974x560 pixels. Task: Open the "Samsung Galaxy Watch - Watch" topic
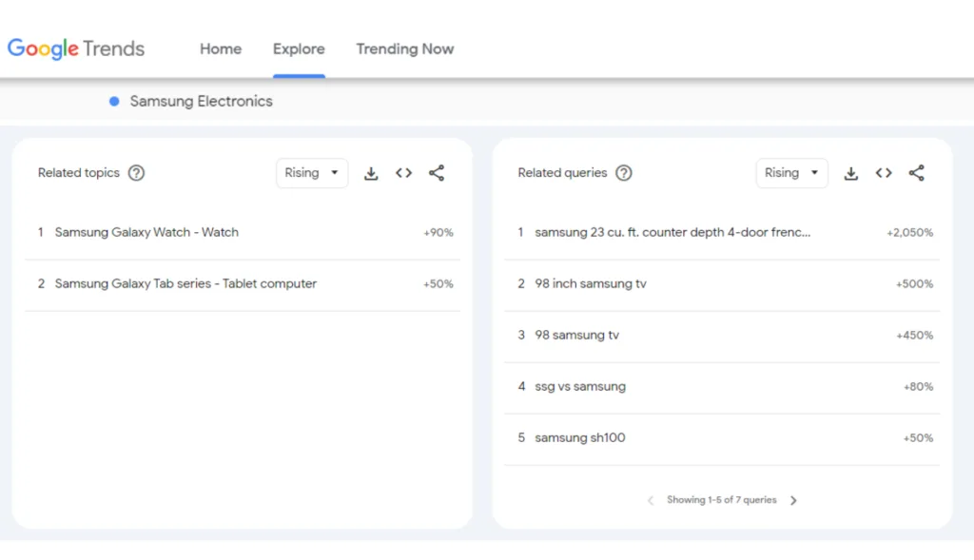click(x=147, y=232)
